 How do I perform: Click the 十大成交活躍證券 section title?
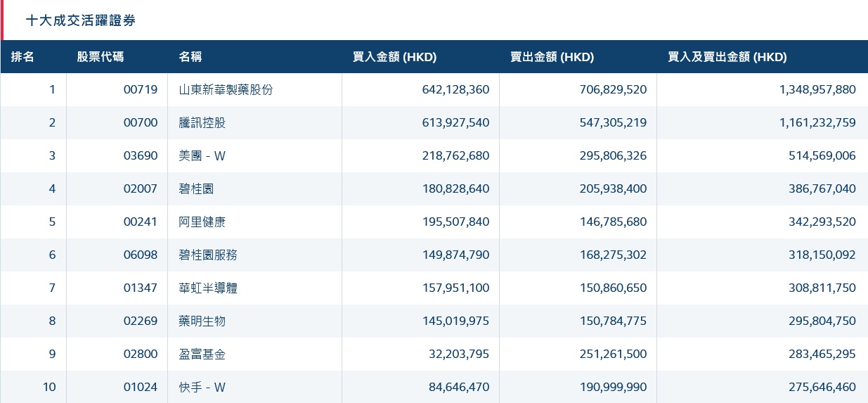click(81, 21)
